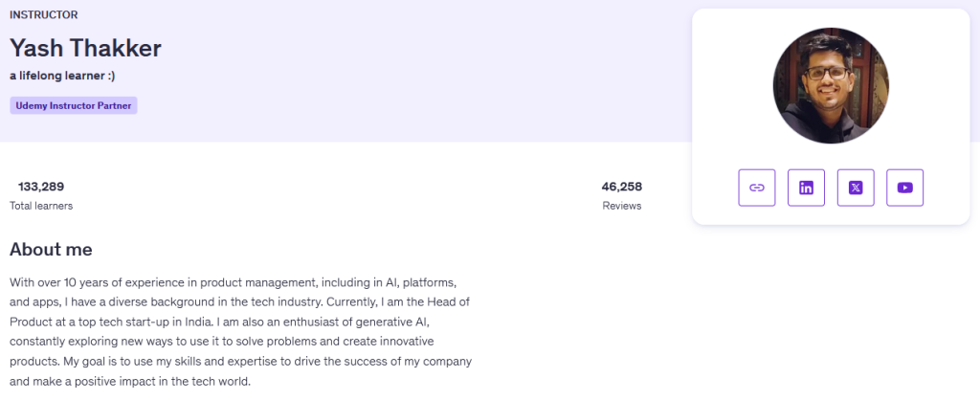Click the Udemy Instructor Partner badge
The width and height of the screenshot is (980, 400).
74,105
